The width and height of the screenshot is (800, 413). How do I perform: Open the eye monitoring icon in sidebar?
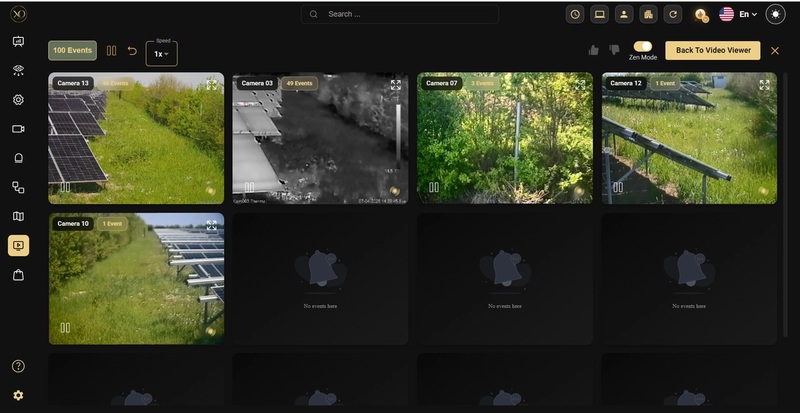(x=18, y=70)
